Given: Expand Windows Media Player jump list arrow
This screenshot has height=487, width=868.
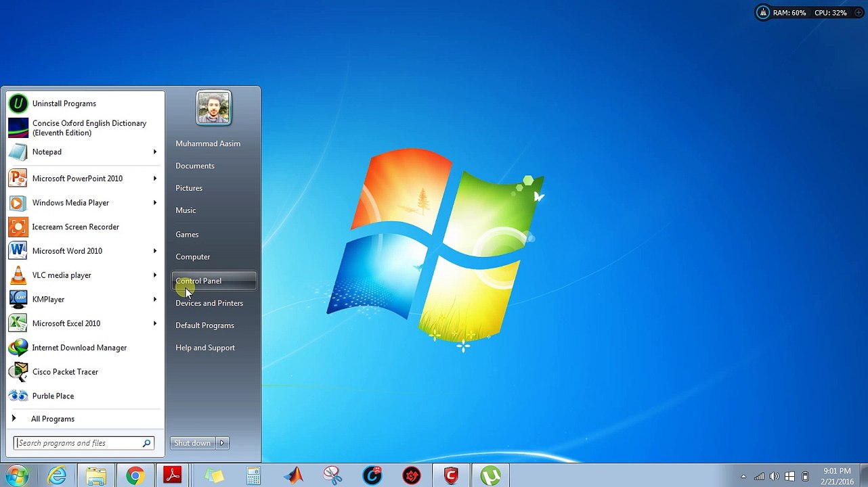Looking at the screenshot, I should tap(155, 203).
